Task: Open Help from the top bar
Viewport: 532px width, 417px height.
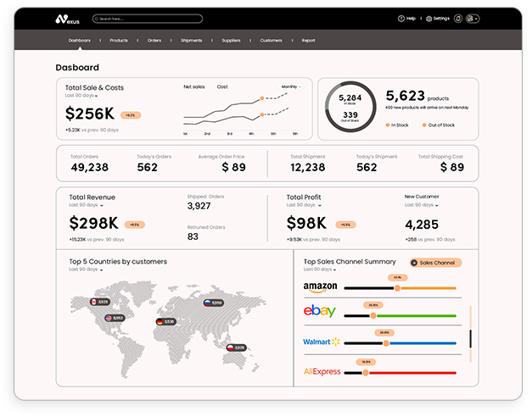Action: click(x=406, y=19)
